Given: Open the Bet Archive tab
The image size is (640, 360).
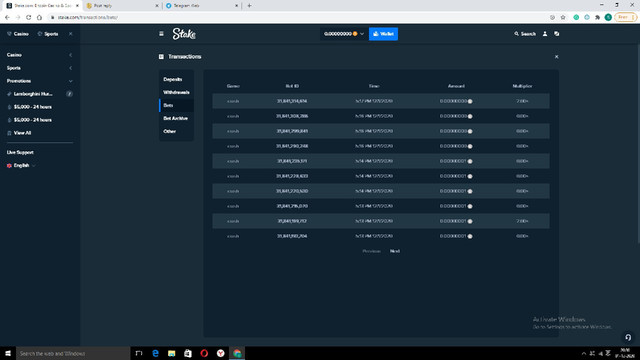Looking at the screenshot, I should [x=176, y=118].
